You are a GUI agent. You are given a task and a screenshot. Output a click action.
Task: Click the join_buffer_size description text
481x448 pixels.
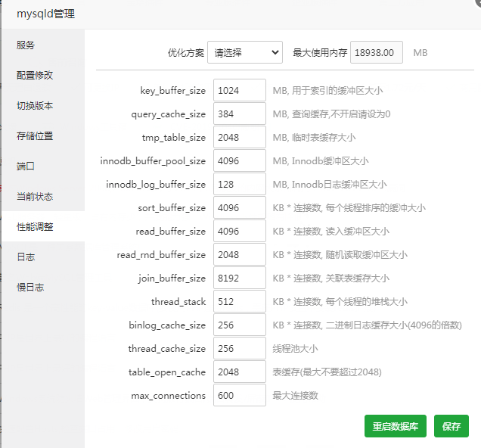(331, 278)
